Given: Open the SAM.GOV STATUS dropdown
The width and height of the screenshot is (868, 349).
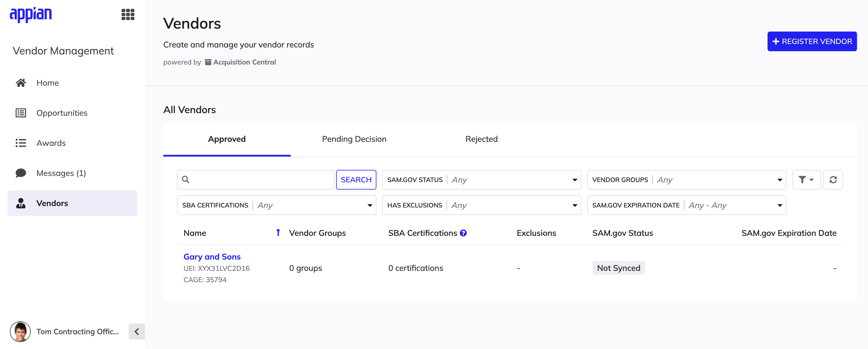Looking at the screenshot, I should [x=481, y=180].
